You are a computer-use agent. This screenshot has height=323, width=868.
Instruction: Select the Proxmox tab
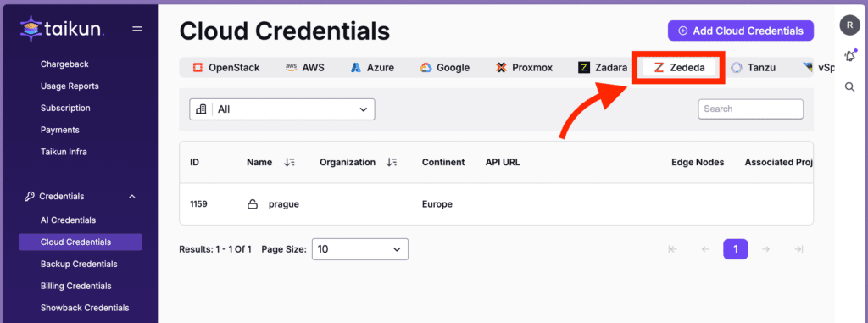[524, 68]
